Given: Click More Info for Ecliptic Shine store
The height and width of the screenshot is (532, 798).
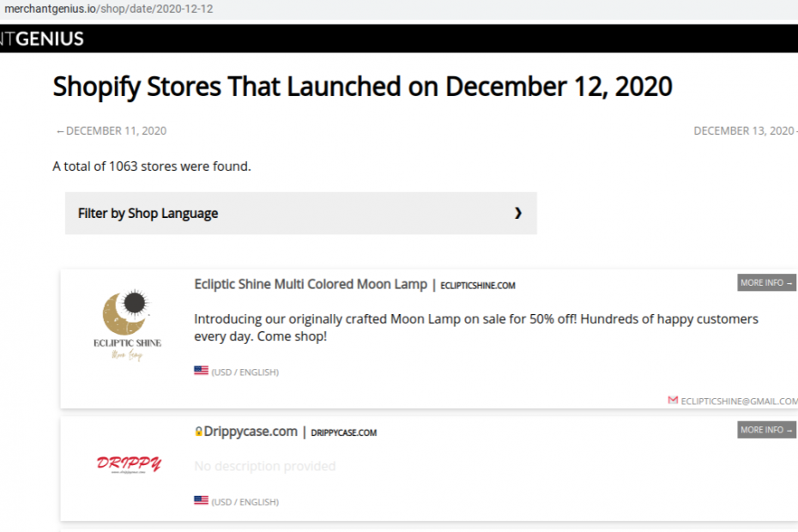Looking at the screenshot, I should [766, 282].
